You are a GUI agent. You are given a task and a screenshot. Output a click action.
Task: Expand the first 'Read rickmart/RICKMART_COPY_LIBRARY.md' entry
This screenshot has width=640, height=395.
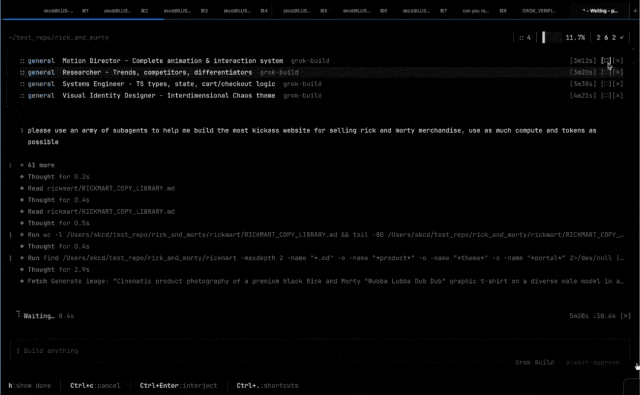pos(101,189)
